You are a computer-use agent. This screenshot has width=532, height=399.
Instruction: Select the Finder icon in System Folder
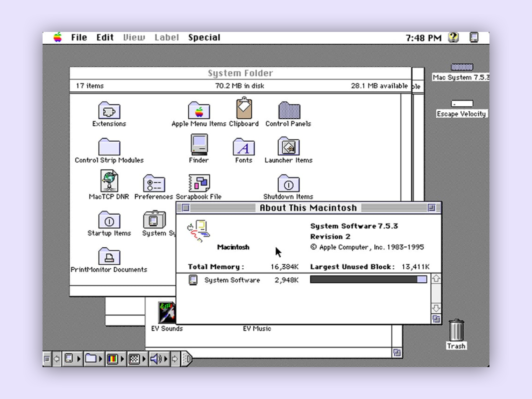click(199, 144)
